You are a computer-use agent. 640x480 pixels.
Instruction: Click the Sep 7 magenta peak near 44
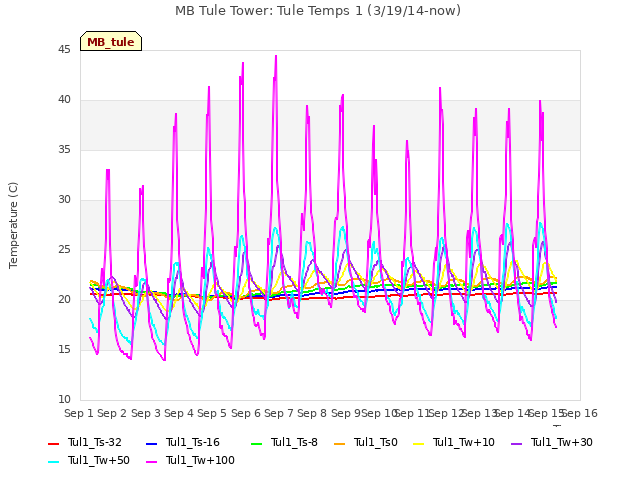276,57
